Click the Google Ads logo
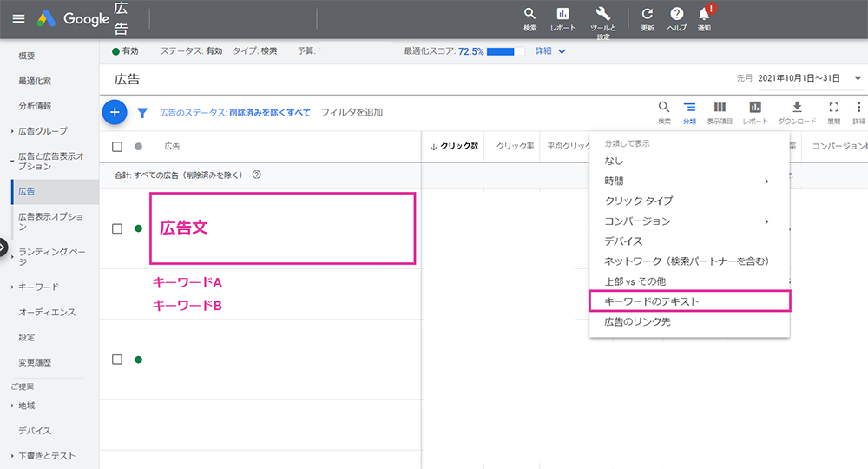 point(46,19)
